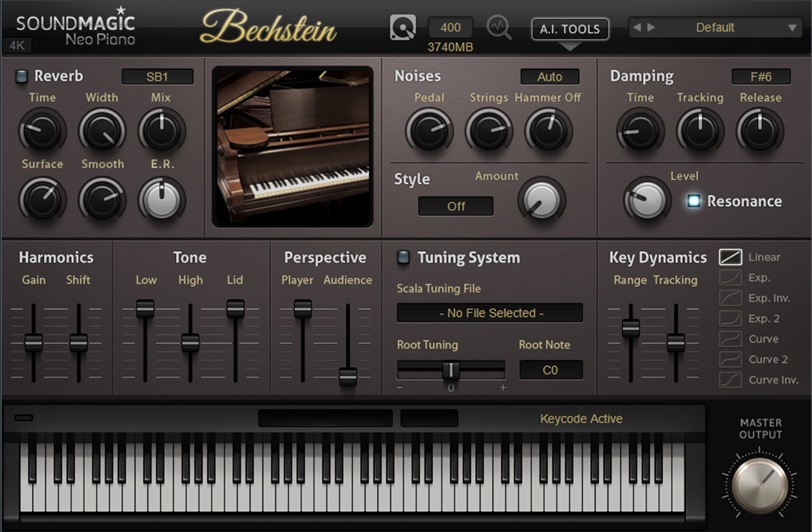Image resolution: width=812 pixels, height=532 pixels.
Task: Click the Bechstein piano thumbnail image
Action: [292, 146]
